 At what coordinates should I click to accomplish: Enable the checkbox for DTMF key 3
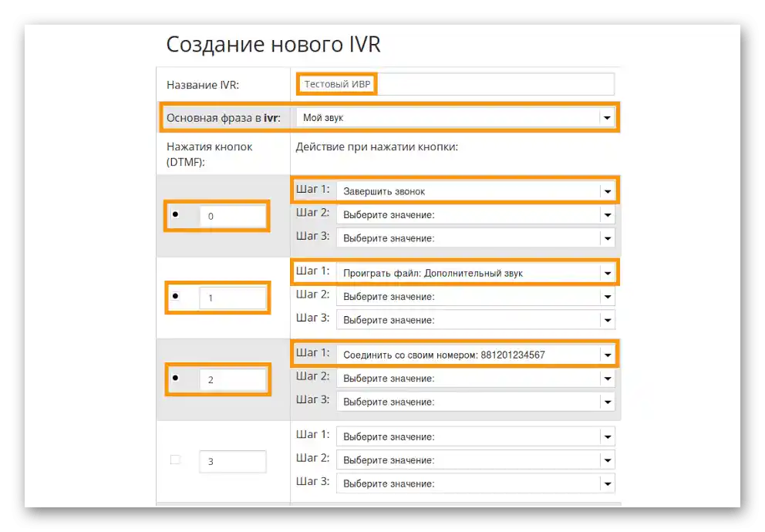click(175, 460)
